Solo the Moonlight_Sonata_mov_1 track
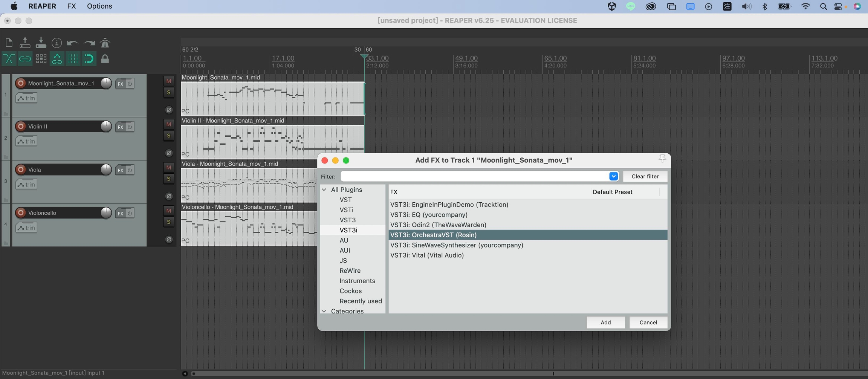Screen dimensions: 868x379 tap(168, 92)
